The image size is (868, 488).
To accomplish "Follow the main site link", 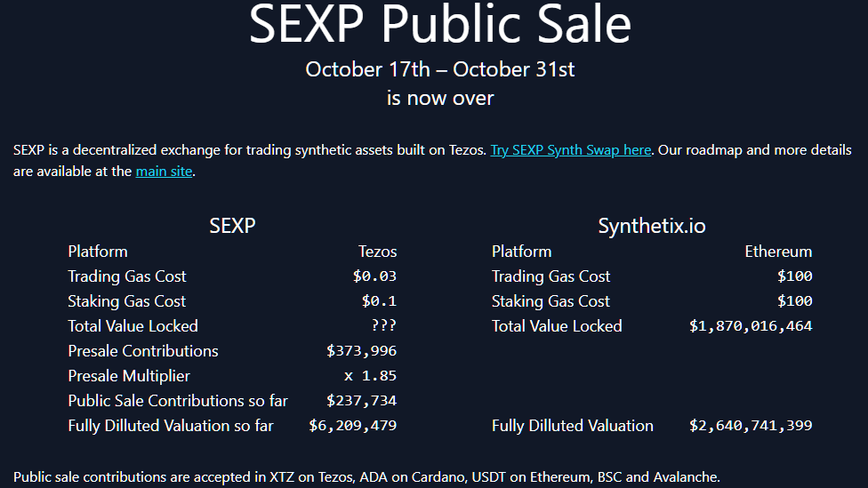I will [164, 172].
